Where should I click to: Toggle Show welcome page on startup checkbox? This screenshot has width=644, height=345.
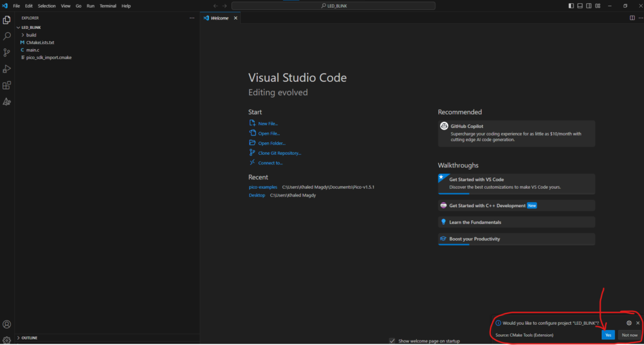click(392, 341)
